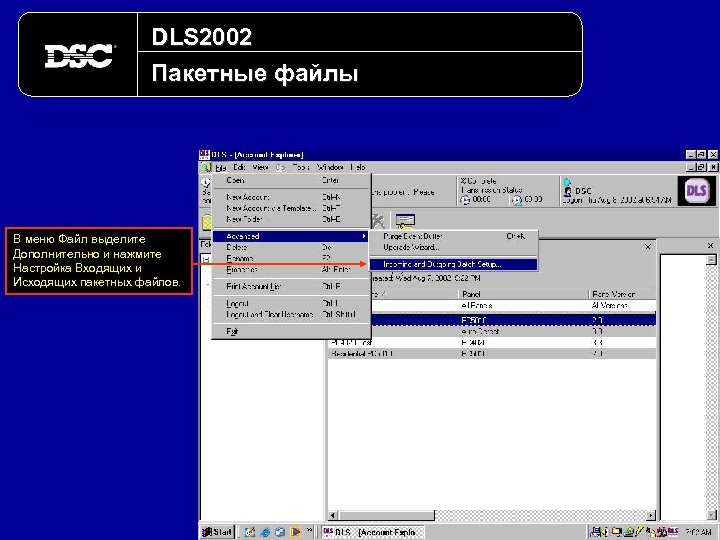Click DLS Account Explorer taskbar button

point(372,532)
